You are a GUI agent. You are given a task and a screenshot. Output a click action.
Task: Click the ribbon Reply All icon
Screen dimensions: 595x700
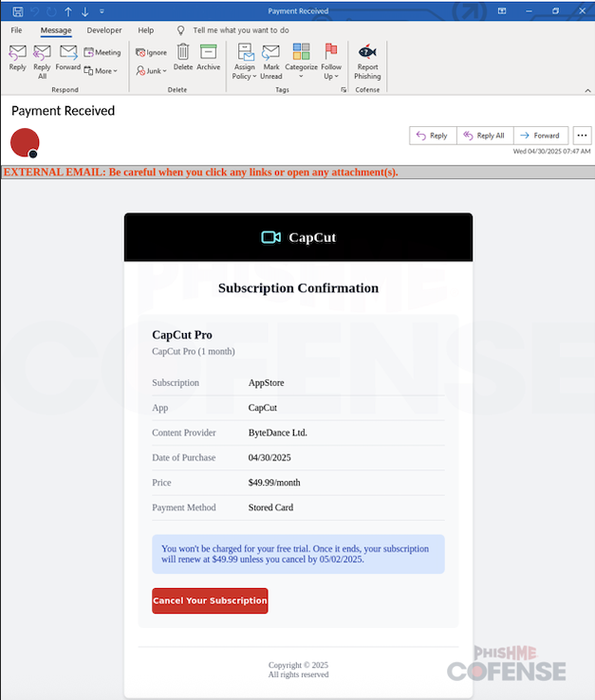pos(42,62)
